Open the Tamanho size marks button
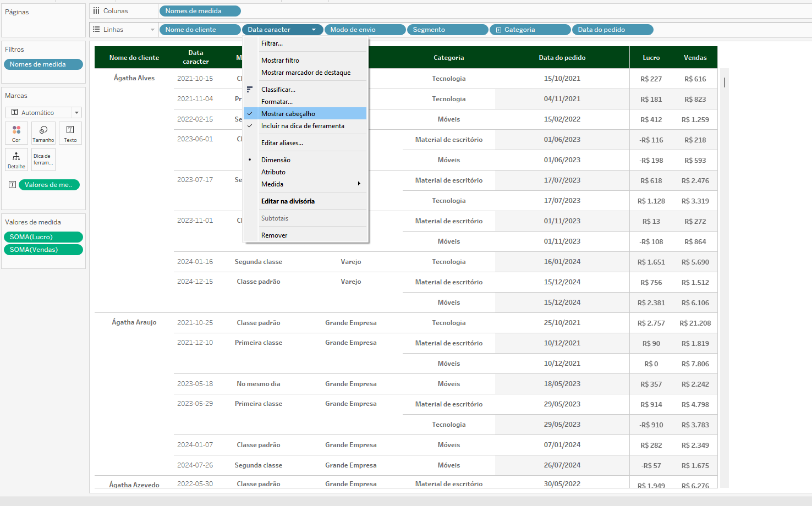This screenshot has height=506, width=812. (x=43, y=133)
